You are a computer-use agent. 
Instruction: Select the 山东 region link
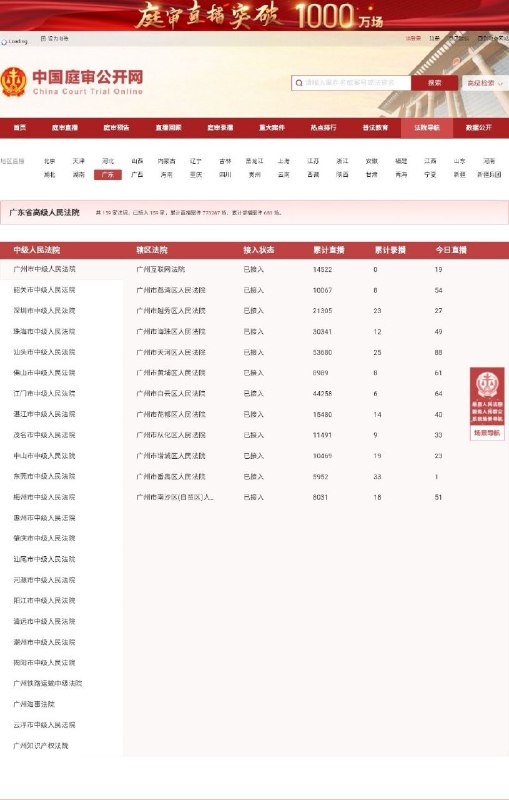tap(460, 161)
